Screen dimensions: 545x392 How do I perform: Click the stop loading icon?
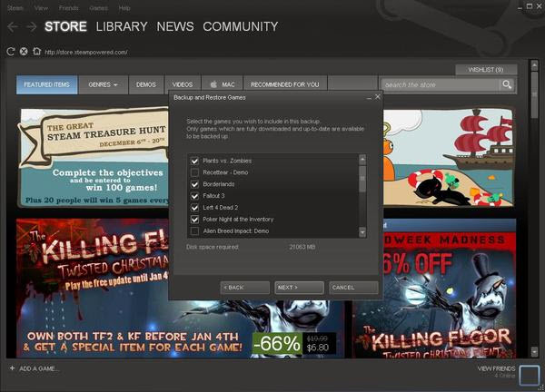(x=23, y=52)
